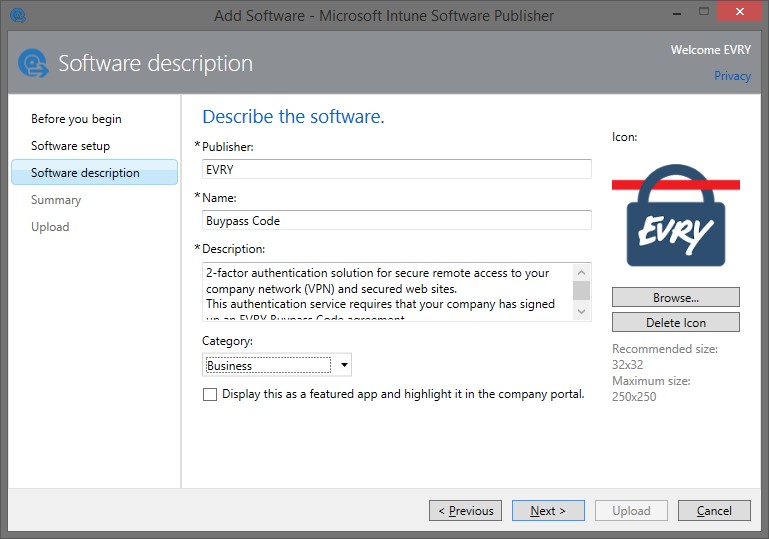Minimize the Add Software window
Screen dimensions: 769x539
pos(677,12)
